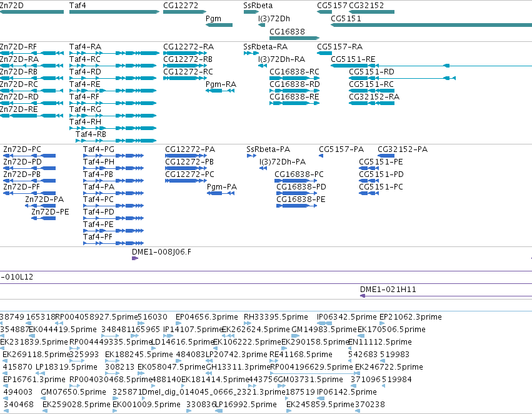Click EST IP06142.5prime label
Screen dimensions: 532x414
pos(347,392)
